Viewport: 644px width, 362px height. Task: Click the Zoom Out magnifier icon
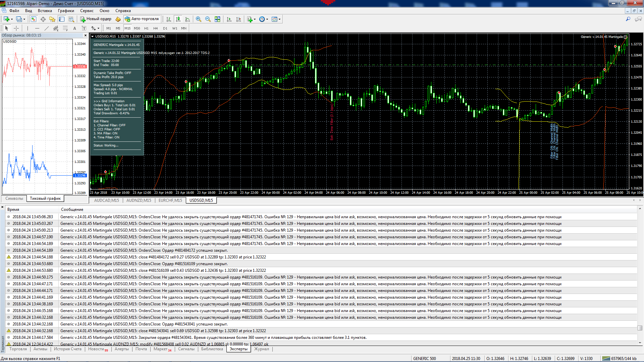208,19
